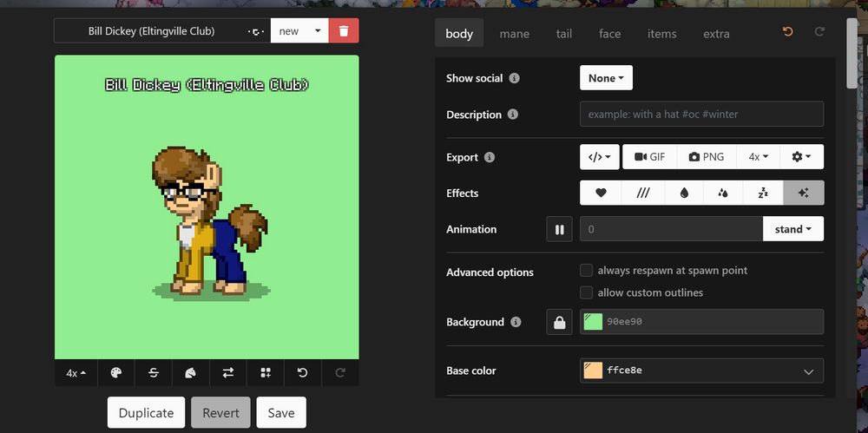868x433 pixels.
Task: Switch to the items tab
Action: [662, 33]
